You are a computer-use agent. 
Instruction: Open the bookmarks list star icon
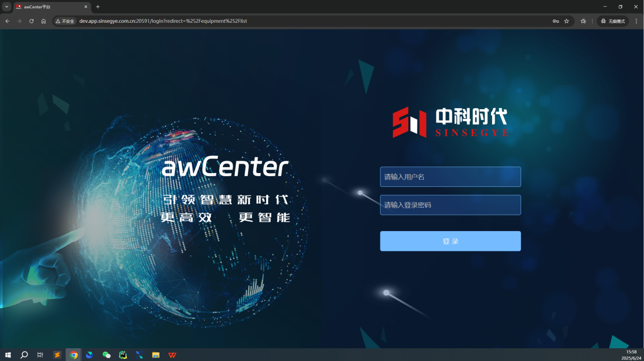(583, 21)
